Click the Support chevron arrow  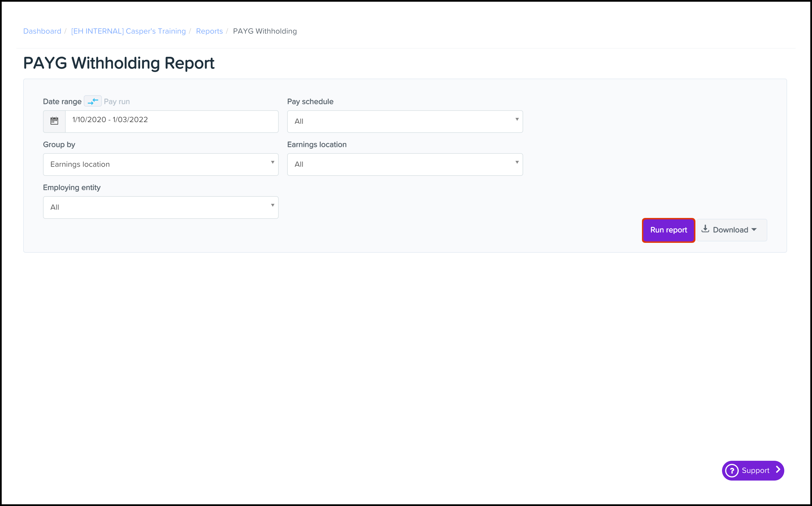[778, 470]
